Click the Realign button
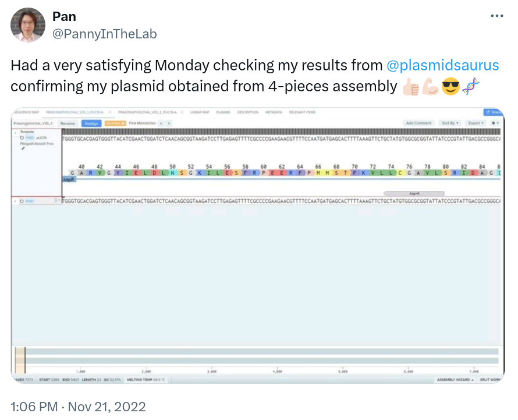Viewport: 518px width, 420px height. pyautogui.click(x=91, y=123)
